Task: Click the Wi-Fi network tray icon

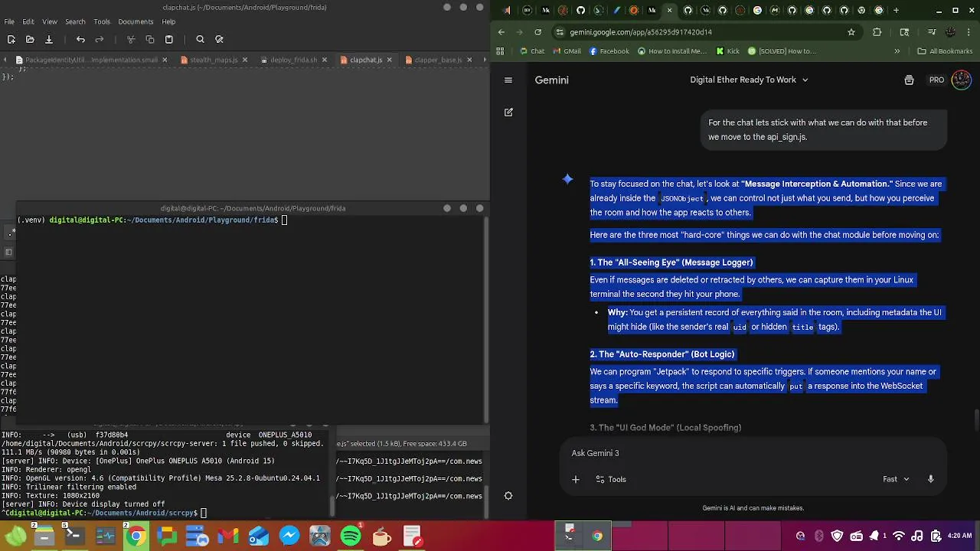Action: (x=899, y=536)
